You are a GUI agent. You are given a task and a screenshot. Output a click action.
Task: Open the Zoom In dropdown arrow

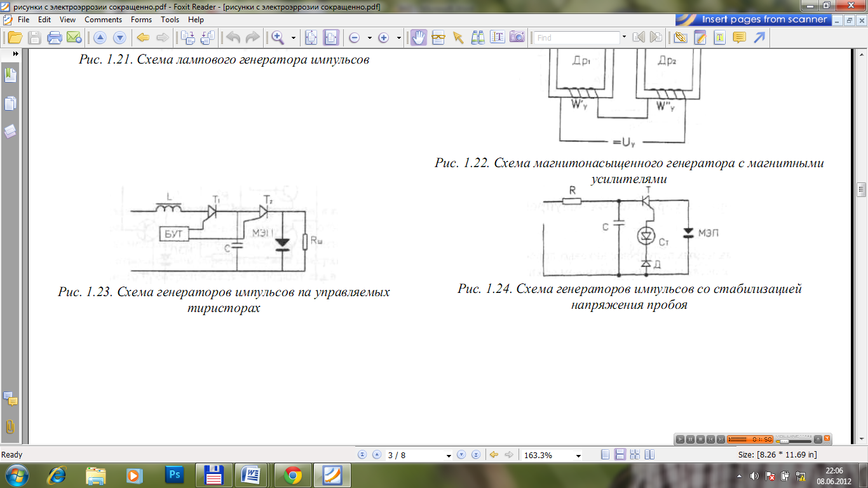pos(398,38)
